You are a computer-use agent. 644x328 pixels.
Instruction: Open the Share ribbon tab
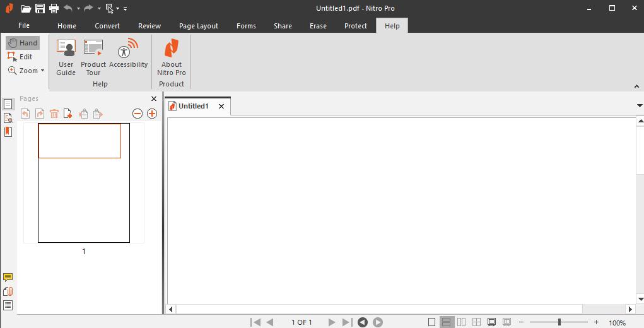(283, 26)
